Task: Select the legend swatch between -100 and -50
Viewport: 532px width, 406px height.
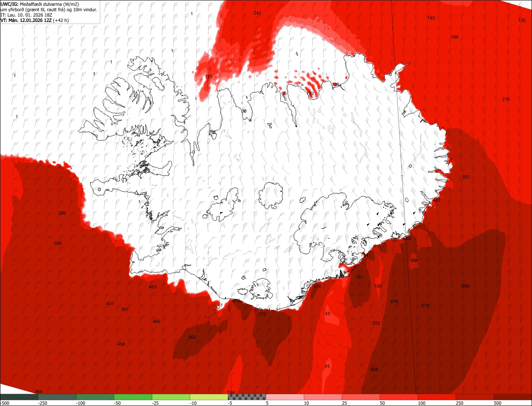Action: [95, 397]
